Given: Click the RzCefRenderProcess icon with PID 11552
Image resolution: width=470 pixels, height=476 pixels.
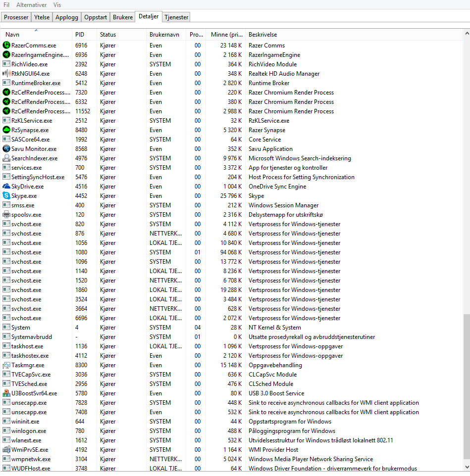Looking at the screenshot, I should click(6, 111).
